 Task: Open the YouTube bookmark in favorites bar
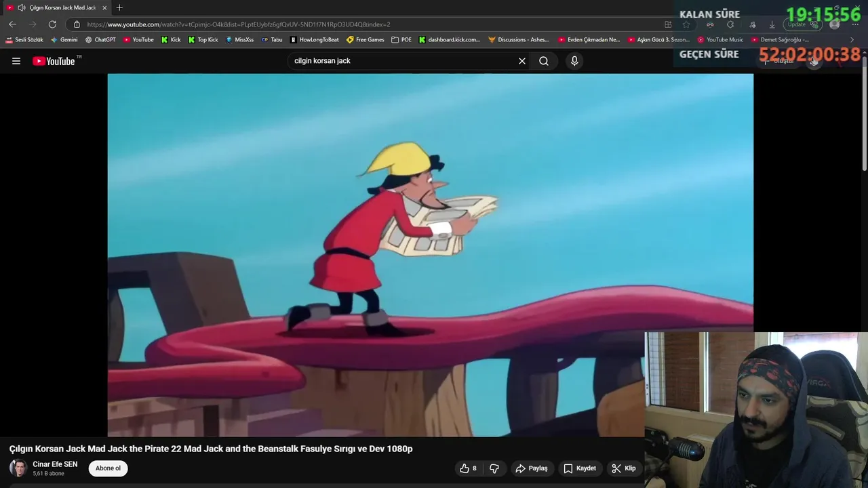(x=138, y=40)
